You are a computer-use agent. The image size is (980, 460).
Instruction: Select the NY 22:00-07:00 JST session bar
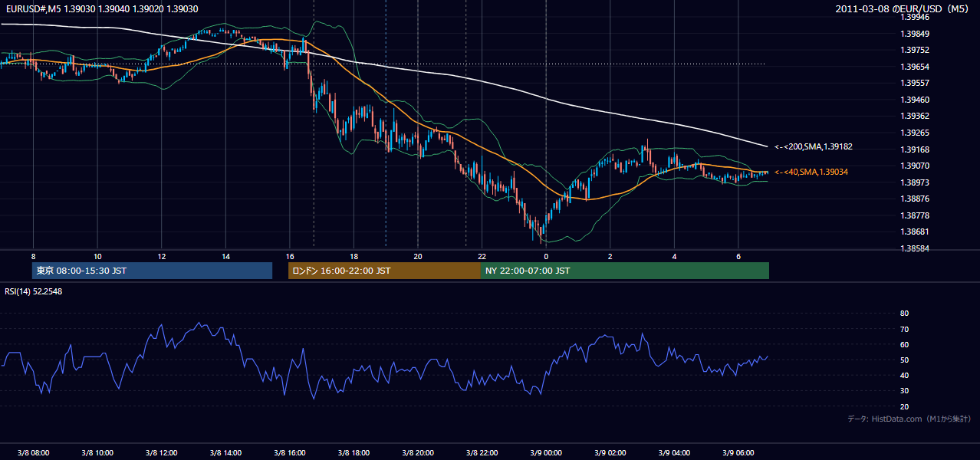coord(625,271)
